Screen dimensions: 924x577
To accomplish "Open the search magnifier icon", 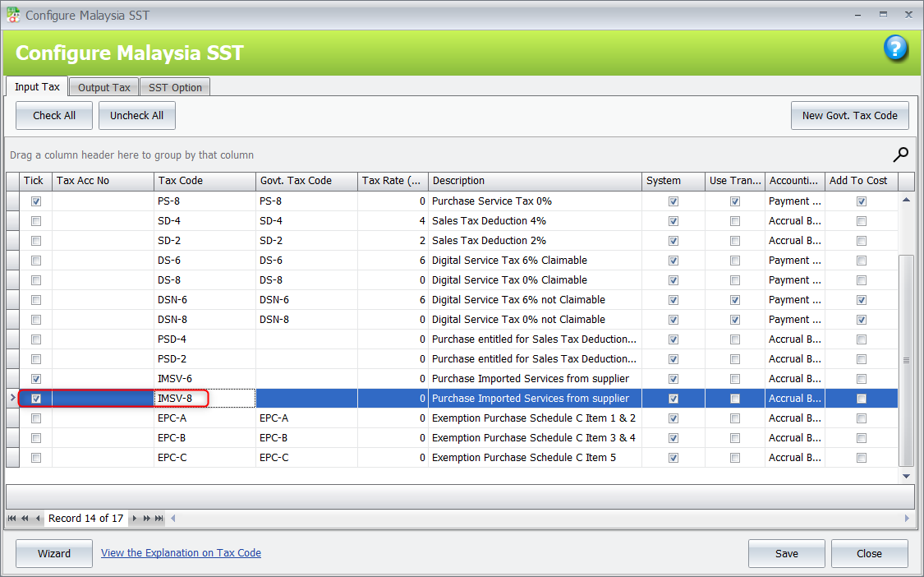I will pos(901,155).
